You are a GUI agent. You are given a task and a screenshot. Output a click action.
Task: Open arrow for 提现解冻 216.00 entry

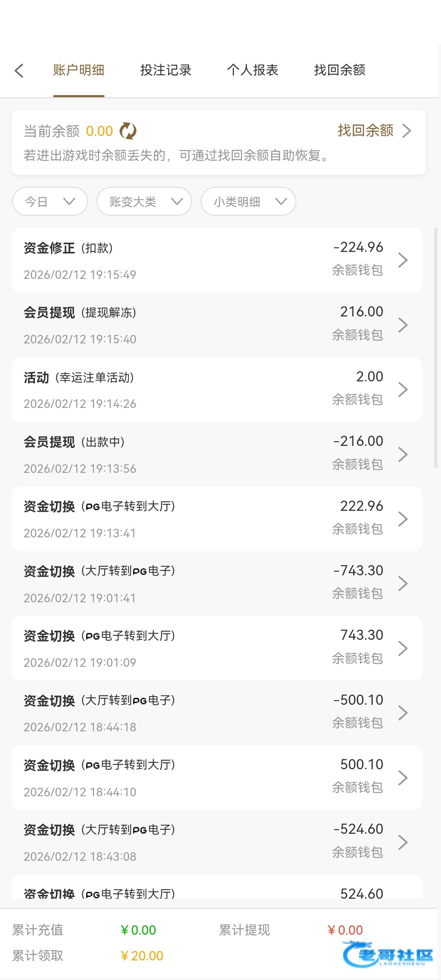point(403,325)
